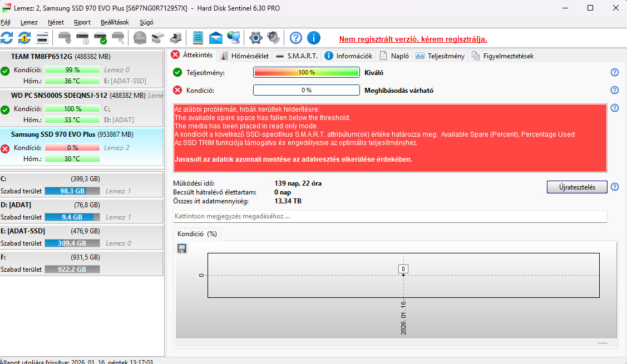Click the Meghibásodás várható status text
The width and height of the screenshot is (627, 364).
point(399,90)
